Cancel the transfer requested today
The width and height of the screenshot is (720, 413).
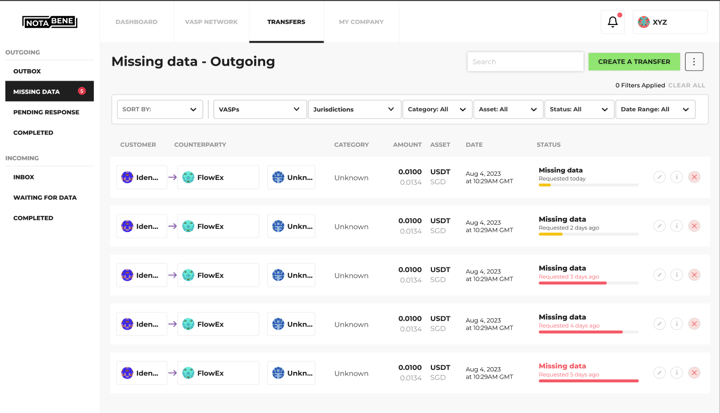click(x=694, y=177)
